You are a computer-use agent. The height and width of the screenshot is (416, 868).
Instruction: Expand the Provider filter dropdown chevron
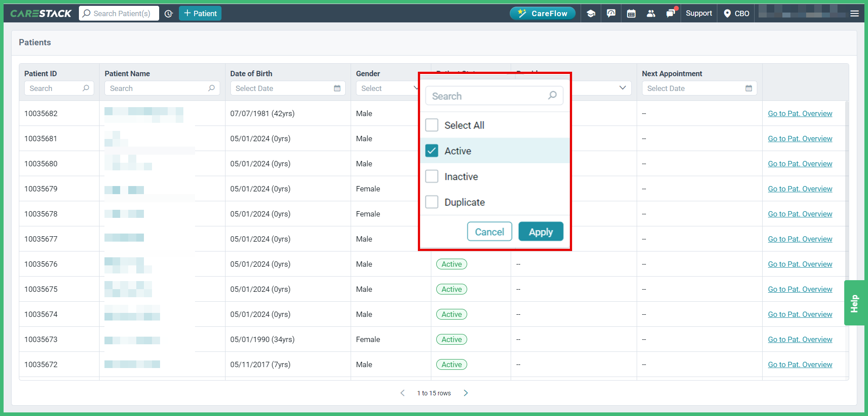622,88
